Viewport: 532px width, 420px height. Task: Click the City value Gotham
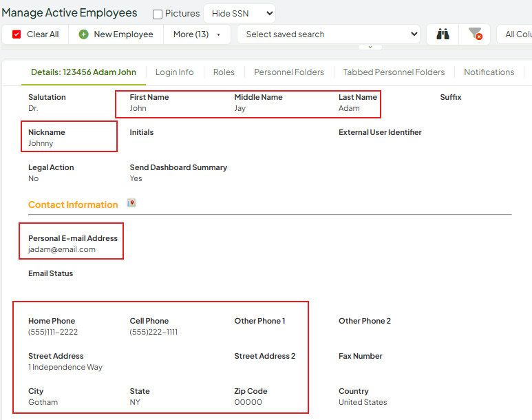click(x=43, y=402)
